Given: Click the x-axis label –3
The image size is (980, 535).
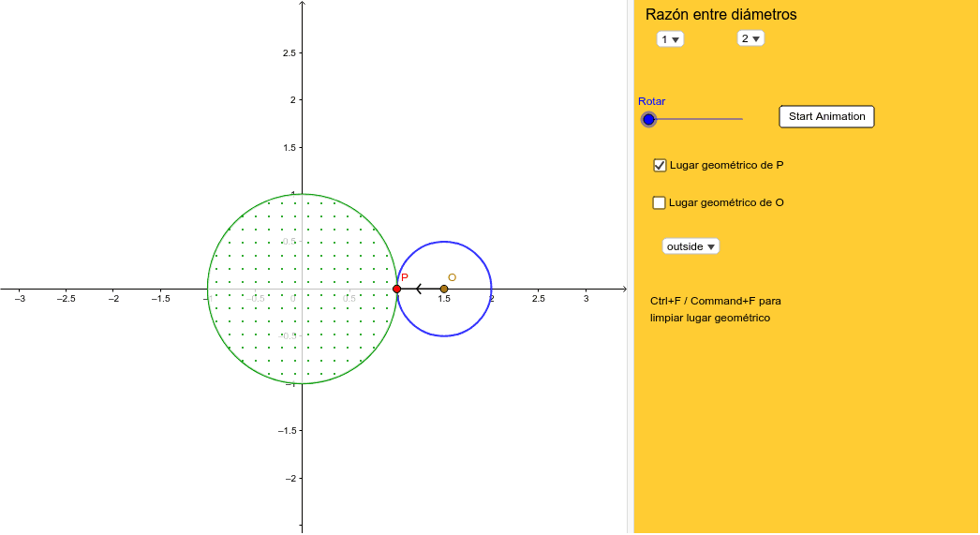Looking at the screenshot, I should click(20, 299).
